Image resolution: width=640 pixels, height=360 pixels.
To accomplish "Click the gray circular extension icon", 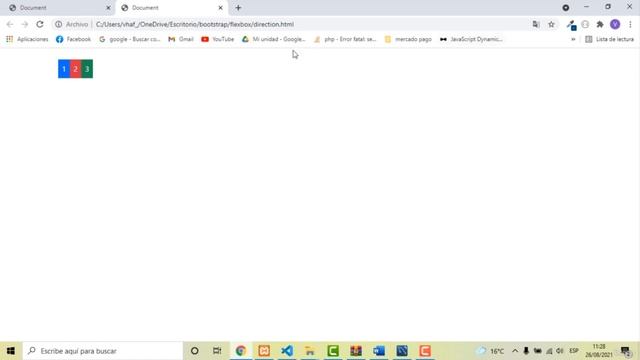I will (x=585, y=24).
